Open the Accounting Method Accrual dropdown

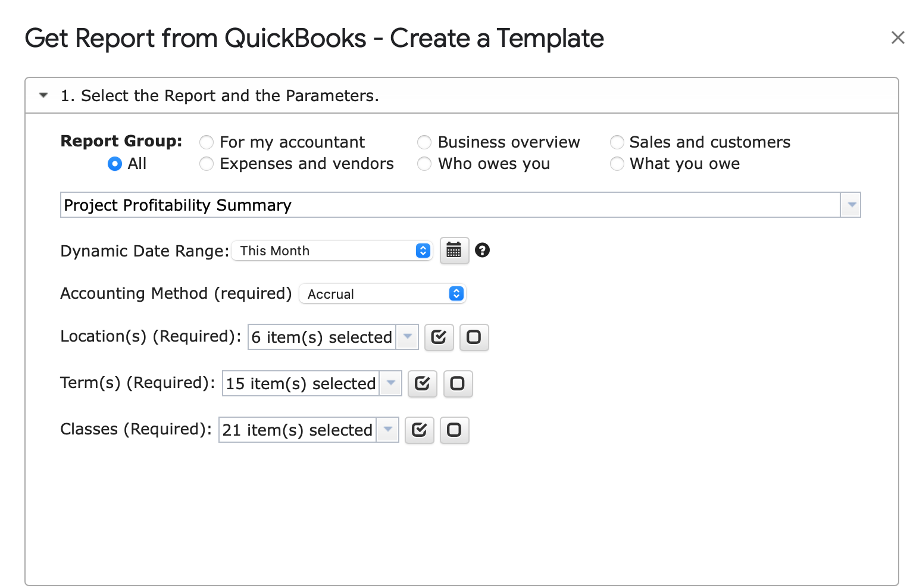pos(383,293)
